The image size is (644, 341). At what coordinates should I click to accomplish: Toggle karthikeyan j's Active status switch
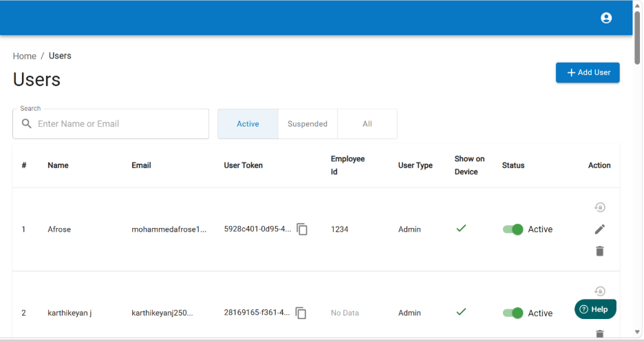pos(513,313)
